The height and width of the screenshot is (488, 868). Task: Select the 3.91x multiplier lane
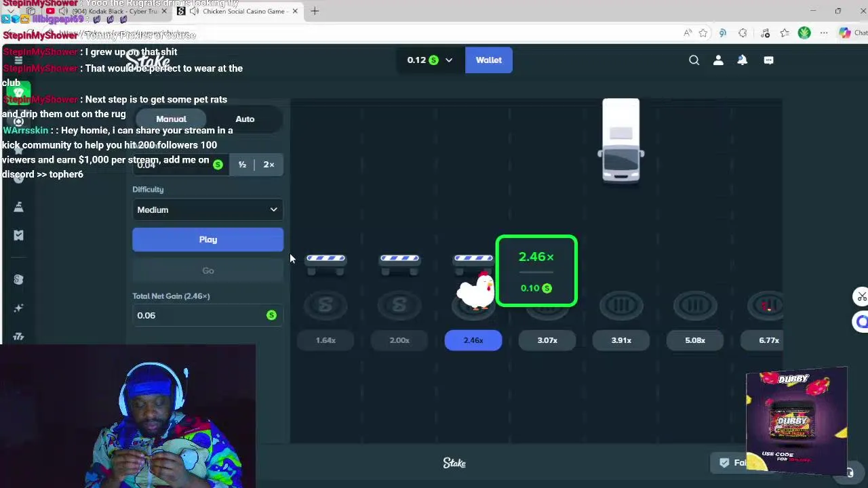point(621,340)
